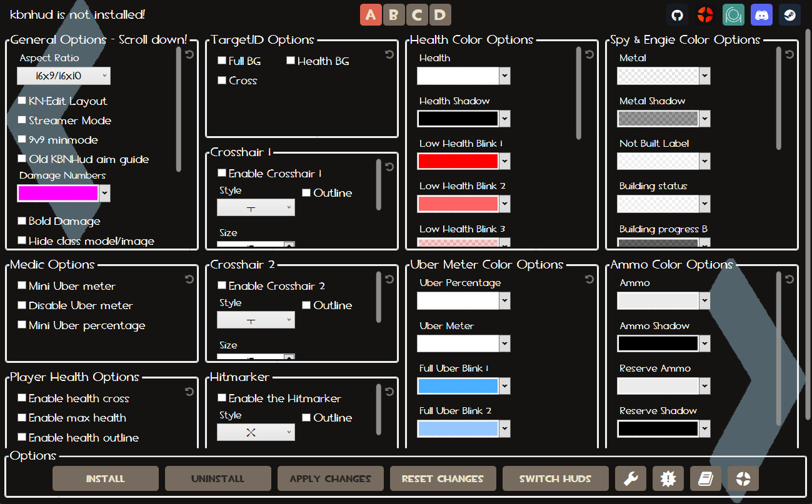
Task: Select the magenta Damage Numbers color swatch
Action: (x=59, y=194)
